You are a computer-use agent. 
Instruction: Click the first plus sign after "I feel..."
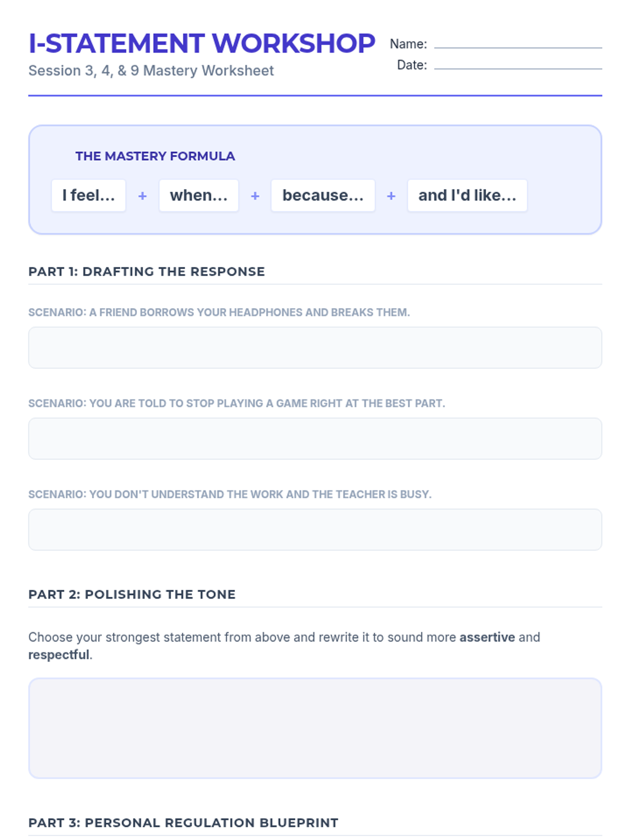(x=142, y=196)
